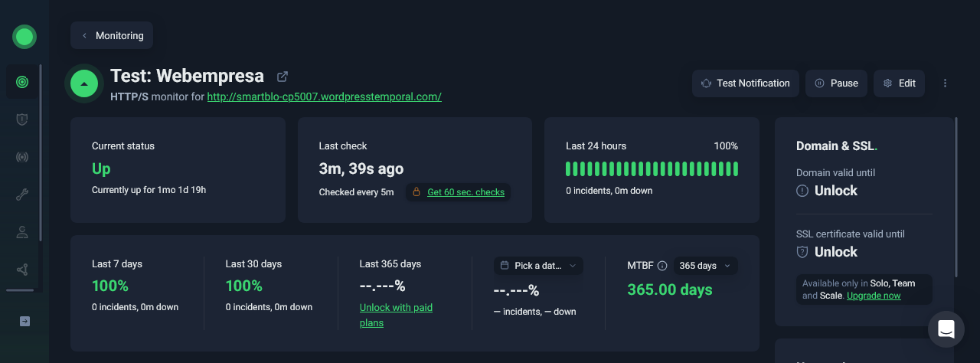Open the Maintenance wrench icon in sidebar
The width and height of the screenshot is (980, 363).
tap(22, 195)
